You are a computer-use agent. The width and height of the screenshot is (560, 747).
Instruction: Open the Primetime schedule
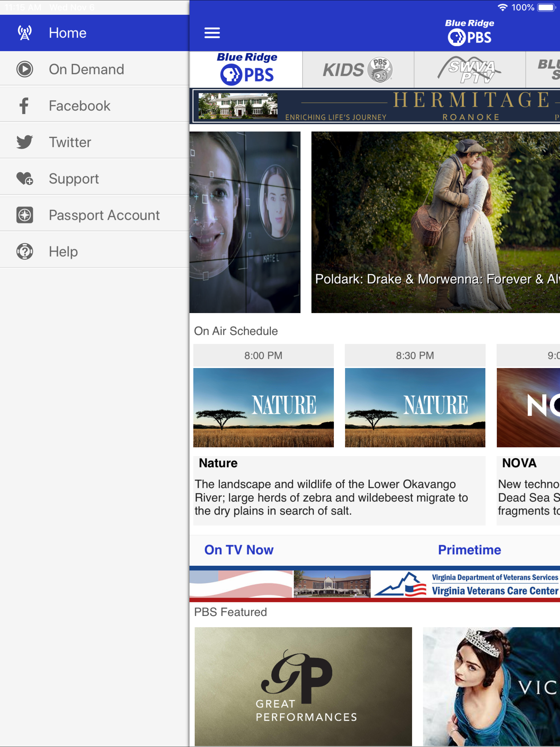coord(469,550)
